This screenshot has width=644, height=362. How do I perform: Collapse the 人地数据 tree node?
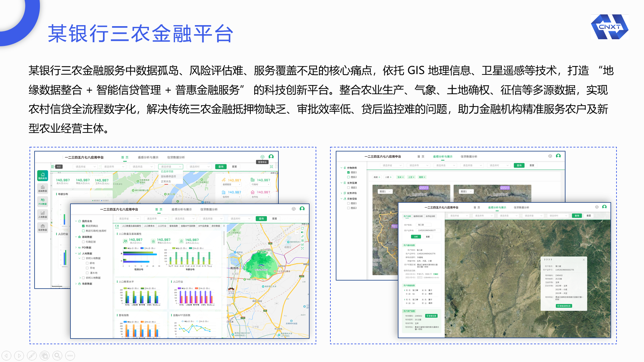[76, 253]
